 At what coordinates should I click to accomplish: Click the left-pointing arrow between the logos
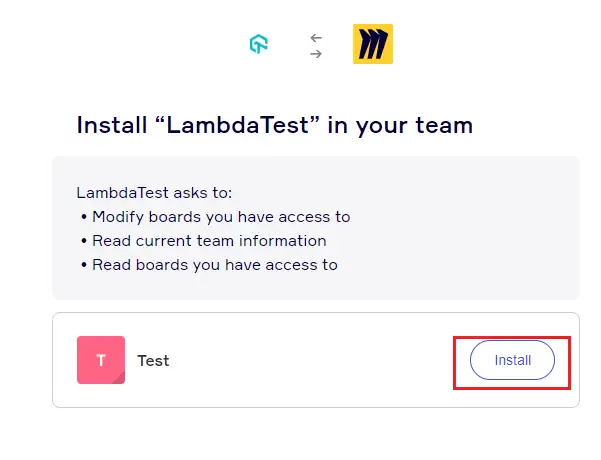316,38
